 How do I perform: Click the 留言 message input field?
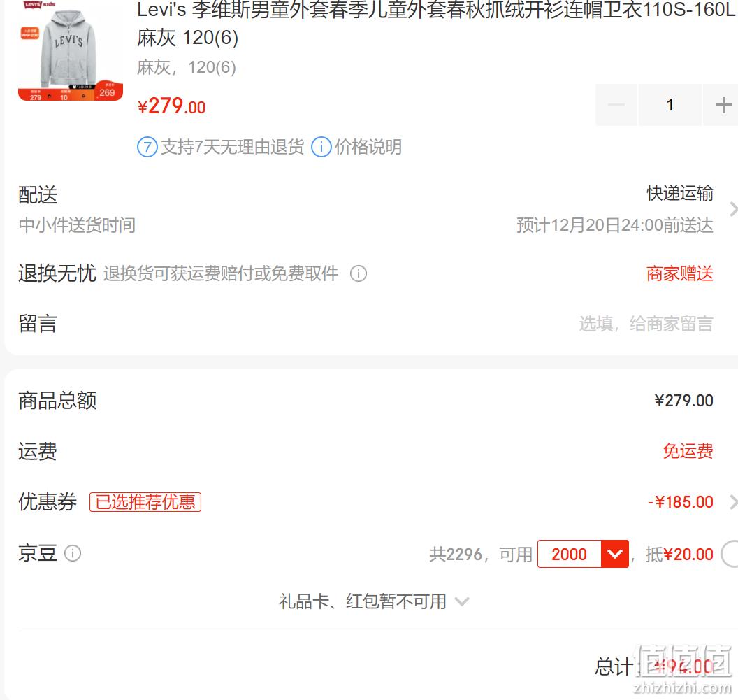point(646,324)
